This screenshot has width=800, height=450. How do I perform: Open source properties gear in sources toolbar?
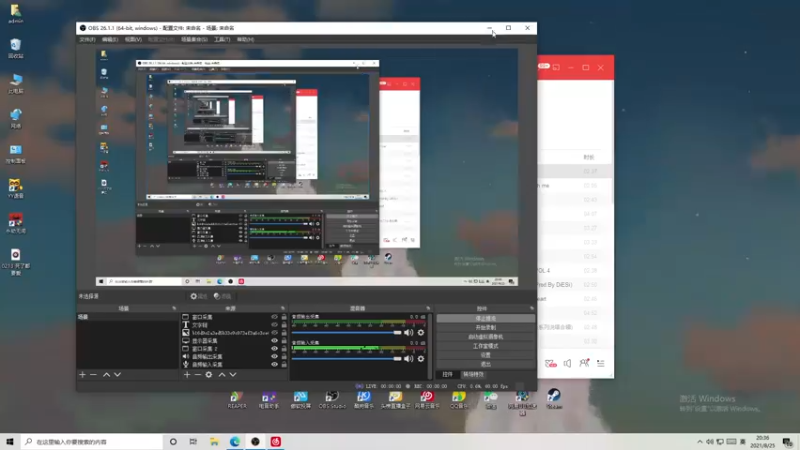click(x=209, y=374)
